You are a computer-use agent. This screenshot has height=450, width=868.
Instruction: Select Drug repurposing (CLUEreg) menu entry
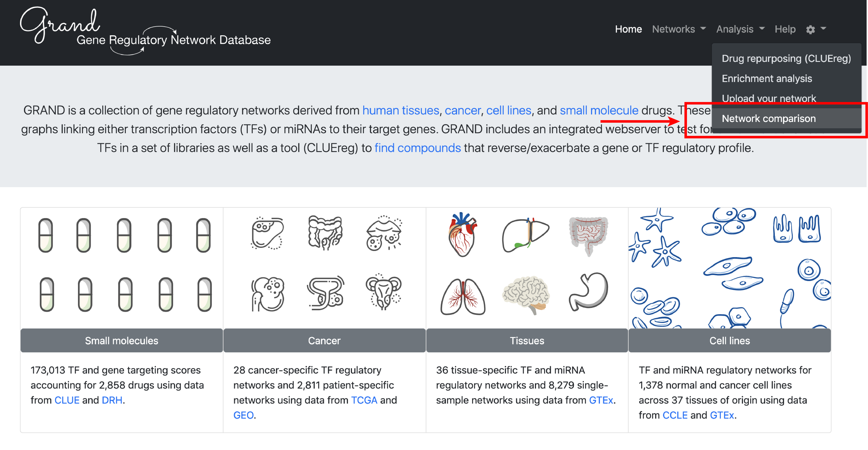pos(786,58)
